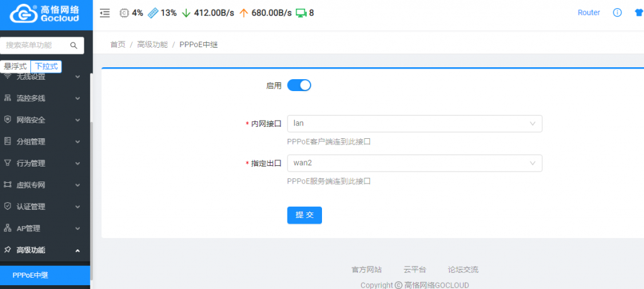This screenshot has width=644, height=289.
Task: Click the memory usage icon showing 13%
Action: [x=153, y=13]
